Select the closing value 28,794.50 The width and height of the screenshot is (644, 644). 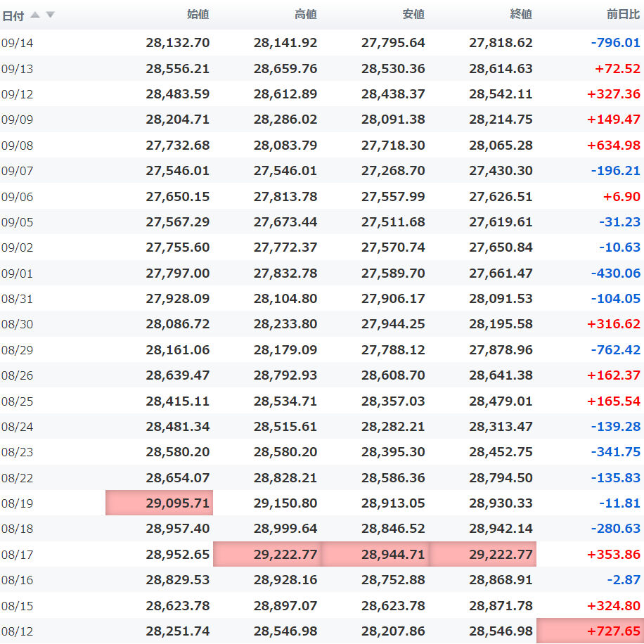tap(501, 479)
